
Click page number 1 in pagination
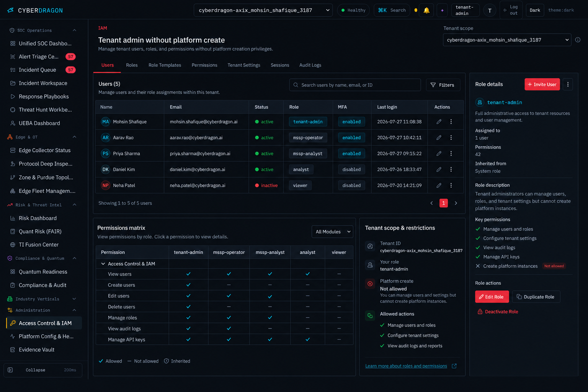pyautogui.click(x=444, y=203)
